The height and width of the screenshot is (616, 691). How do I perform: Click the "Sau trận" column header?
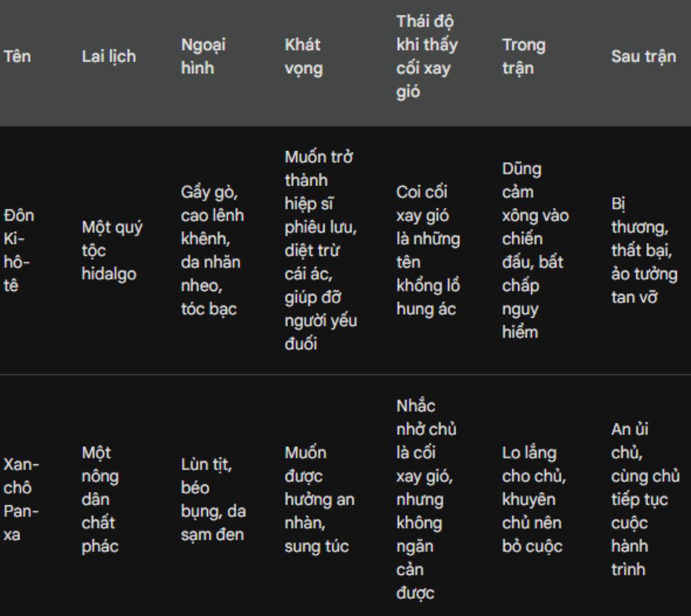tap(643, 56)
